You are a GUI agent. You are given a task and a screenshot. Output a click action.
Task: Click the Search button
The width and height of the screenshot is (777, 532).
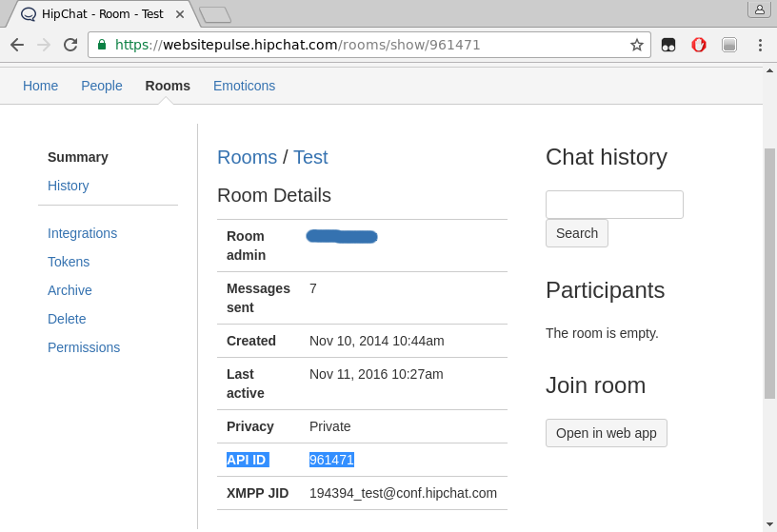577,233
